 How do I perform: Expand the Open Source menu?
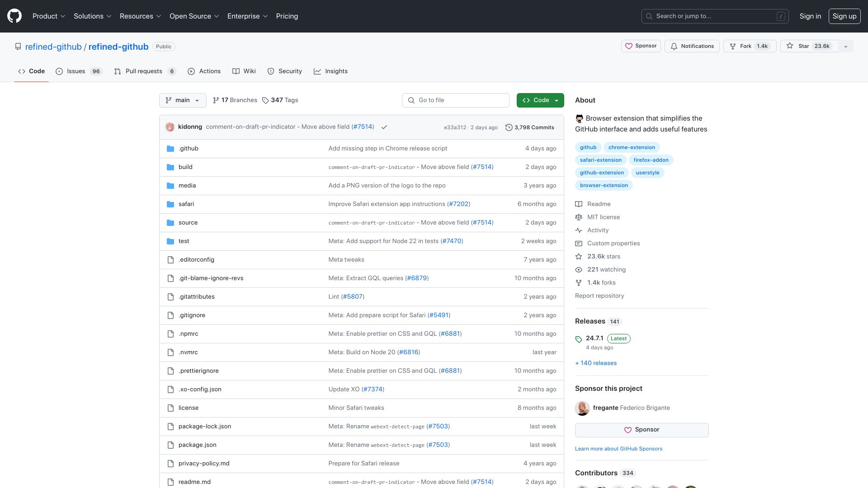pyautogui.click(x=194, y=16)
